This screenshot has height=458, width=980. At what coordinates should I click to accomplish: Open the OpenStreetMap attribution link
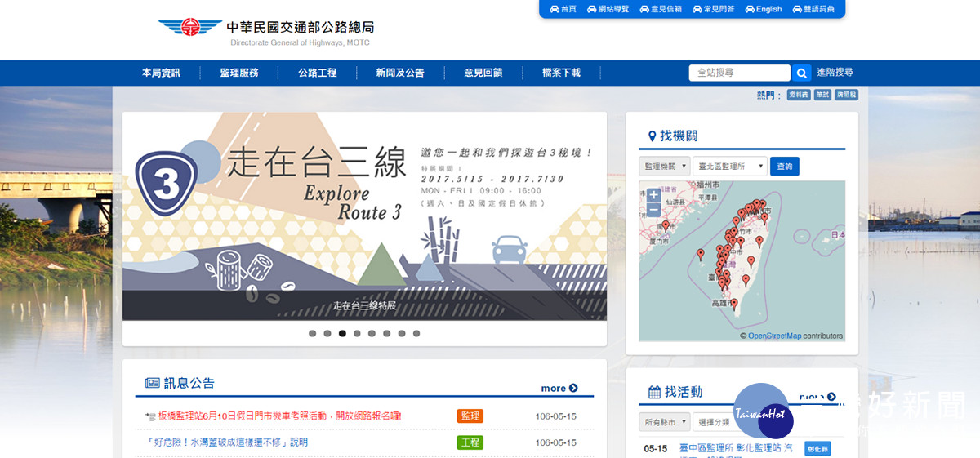(x=775, y=336)
